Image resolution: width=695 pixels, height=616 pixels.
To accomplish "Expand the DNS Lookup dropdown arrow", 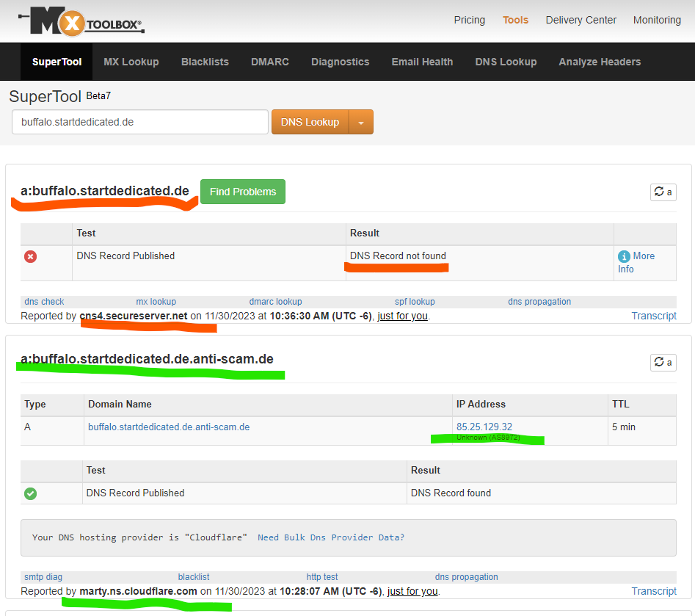I will [360, 122].
